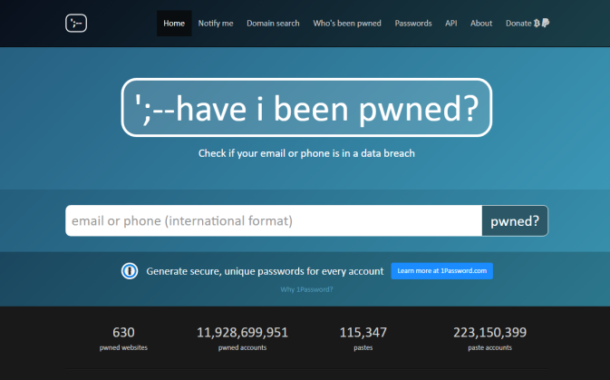Image resolution: width=610 pixels, height=380 pixels.
Task: Focus the email or phone input field
Action: (274, 221)
